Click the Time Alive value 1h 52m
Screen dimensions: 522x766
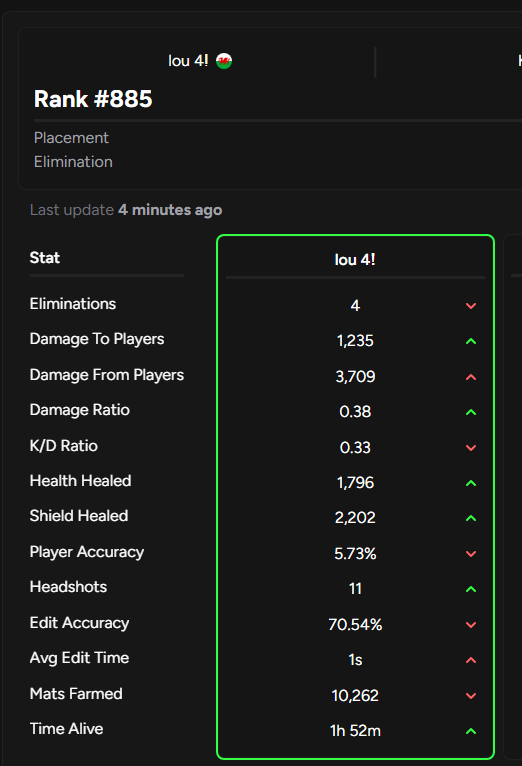tap(355, 731)
